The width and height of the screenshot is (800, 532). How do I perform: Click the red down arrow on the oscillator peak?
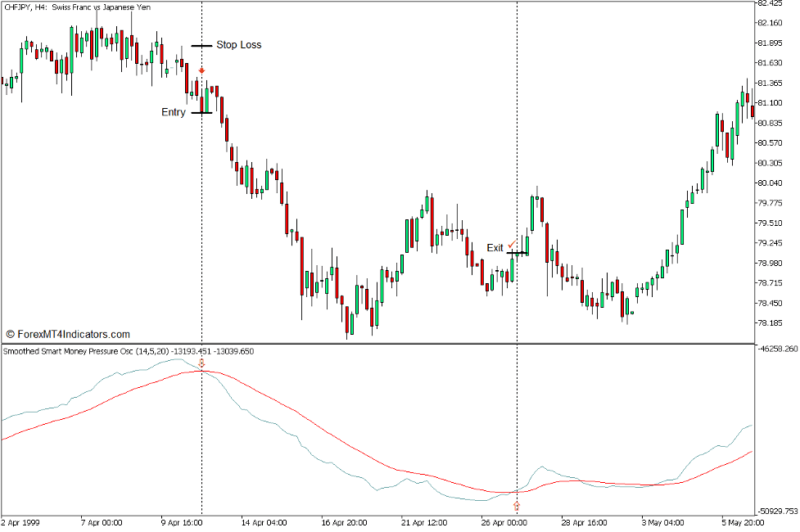(202, 363)
